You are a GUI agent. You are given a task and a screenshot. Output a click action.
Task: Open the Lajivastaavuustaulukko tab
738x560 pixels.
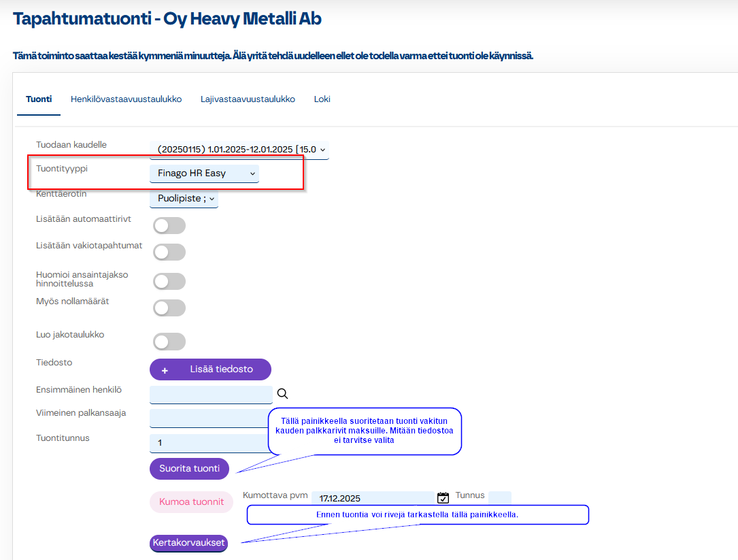[248, 99]
